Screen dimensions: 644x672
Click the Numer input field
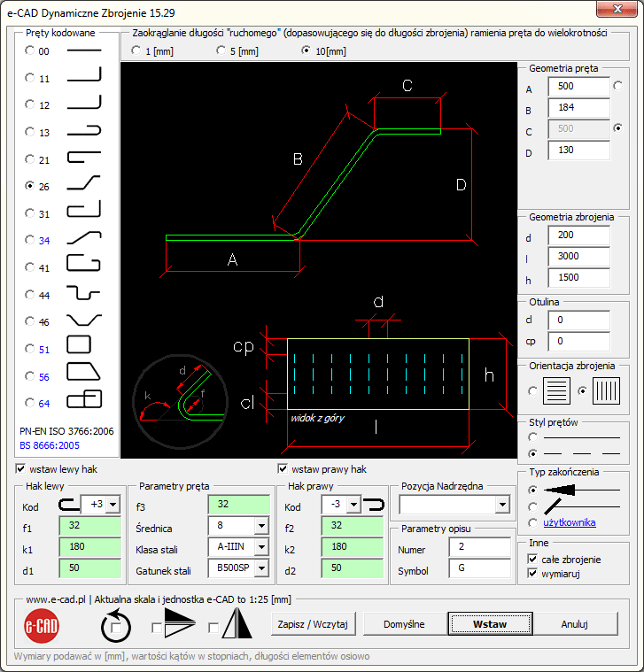click(x=480, y=547)
